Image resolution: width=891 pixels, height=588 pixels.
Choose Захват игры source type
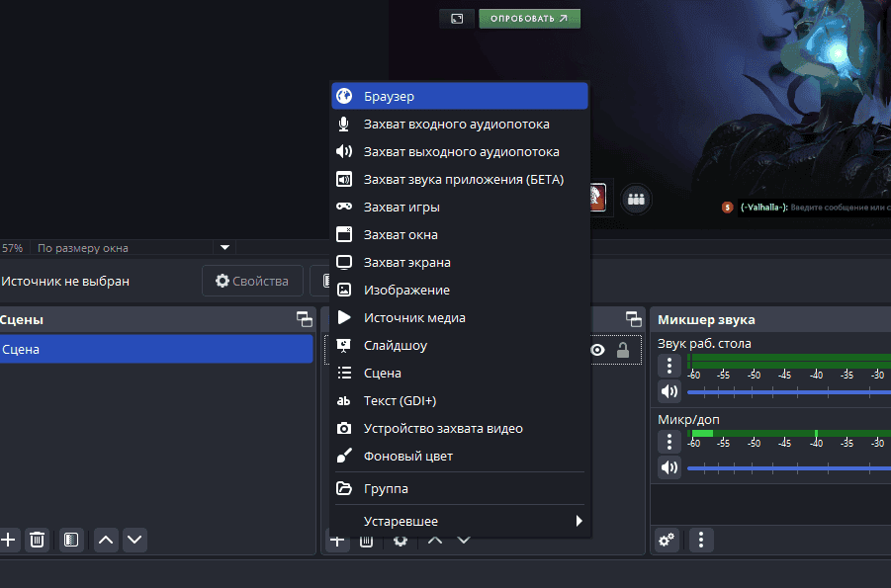[x=460, y=207]
